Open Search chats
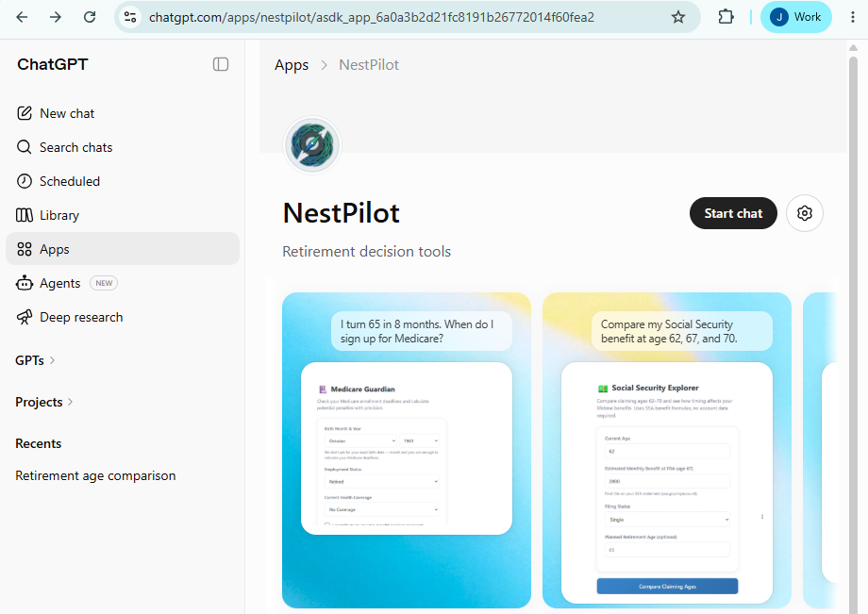Viewport: 868px width, 614px height. 123,147
